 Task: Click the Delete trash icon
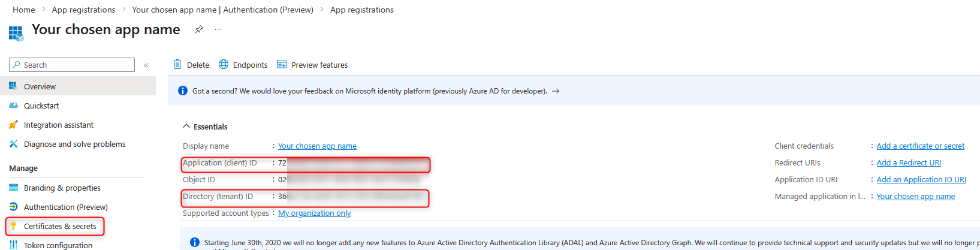click(x=177, y=65)
